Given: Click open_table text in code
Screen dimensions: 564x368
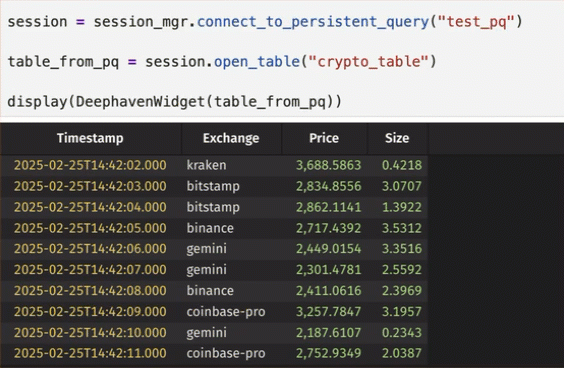Looking at the screenshot, I should 257,62.
